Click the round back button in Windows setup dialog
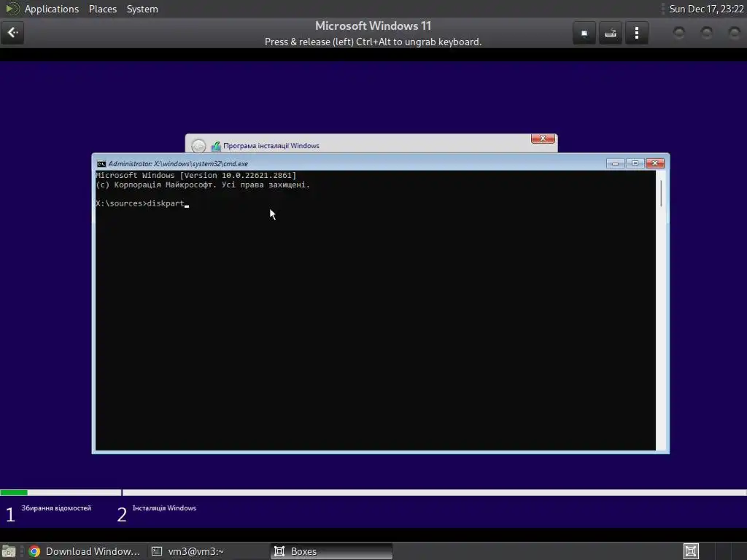 [198, 146]
